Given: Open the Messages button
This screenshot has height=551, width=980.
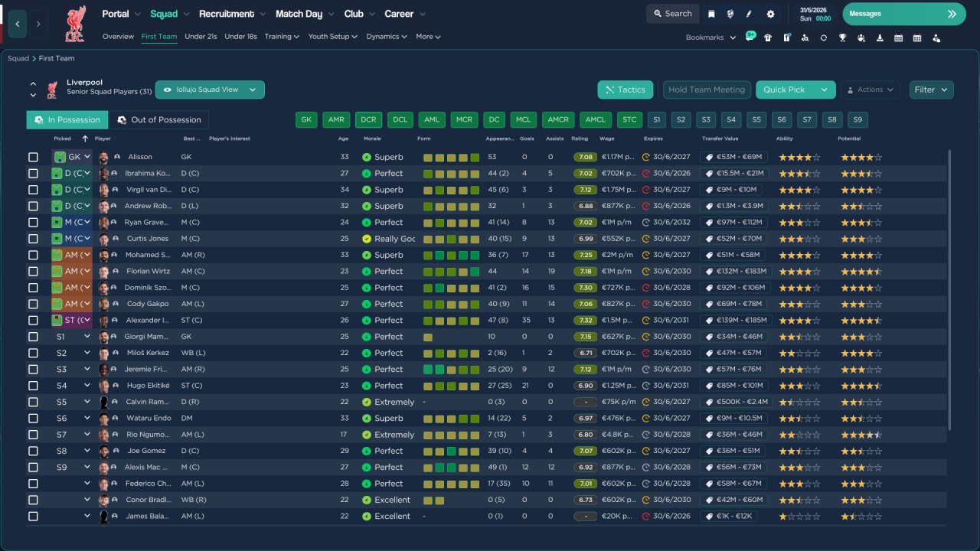Looking at the screenshot, I should click(904, 14).
